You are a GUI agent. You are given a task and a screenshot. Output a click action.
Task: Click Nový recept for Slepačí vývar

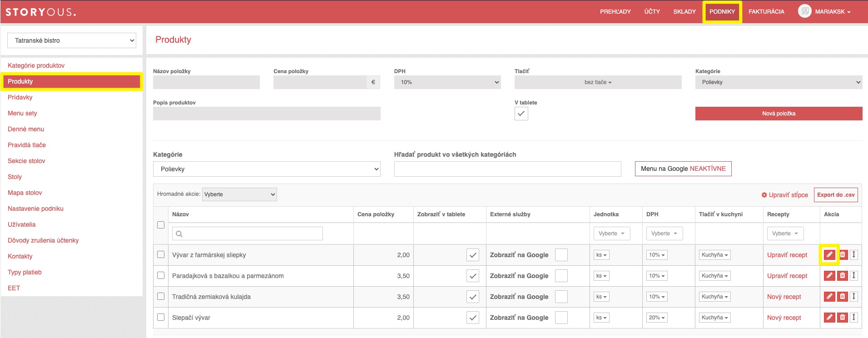(x=784, y=318)
